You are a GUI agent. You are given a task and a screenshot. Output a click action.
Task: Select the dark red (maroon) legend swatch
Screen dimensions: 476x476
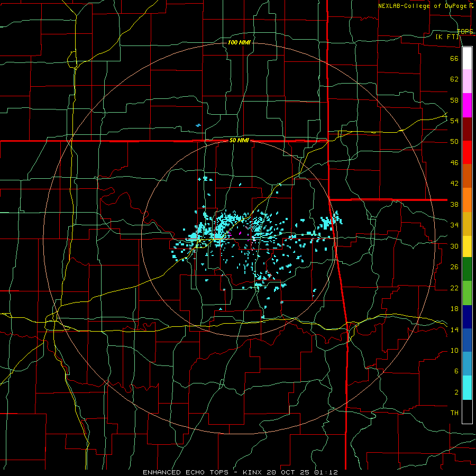coord(467,129)
